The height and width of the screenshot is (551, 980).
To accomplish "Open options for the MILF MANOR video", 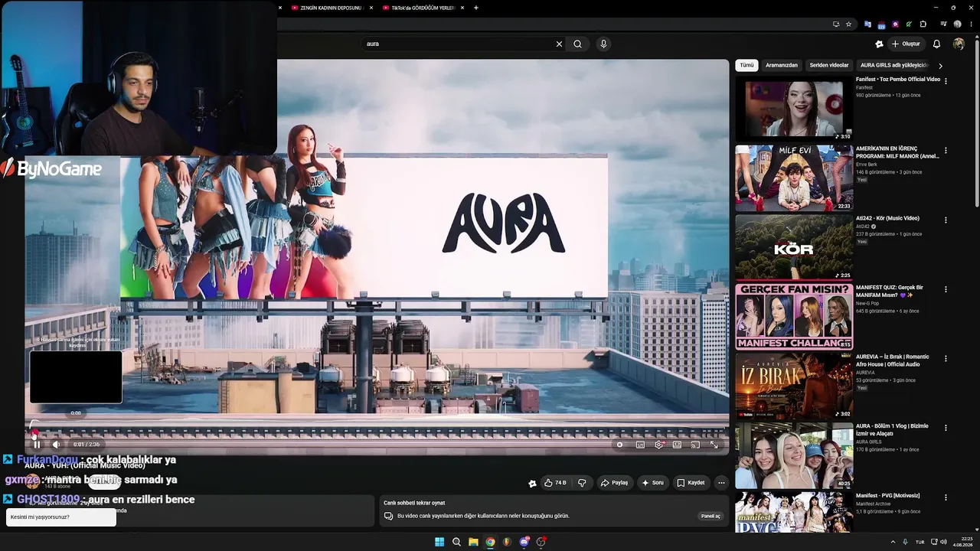I will 946,151.
